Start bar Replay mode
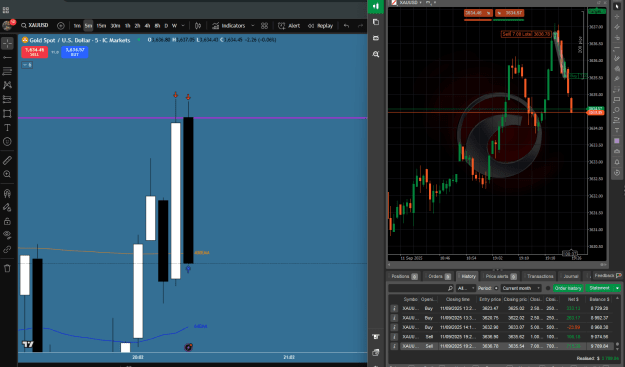This screenshot has height=367, width=625. 320,26
